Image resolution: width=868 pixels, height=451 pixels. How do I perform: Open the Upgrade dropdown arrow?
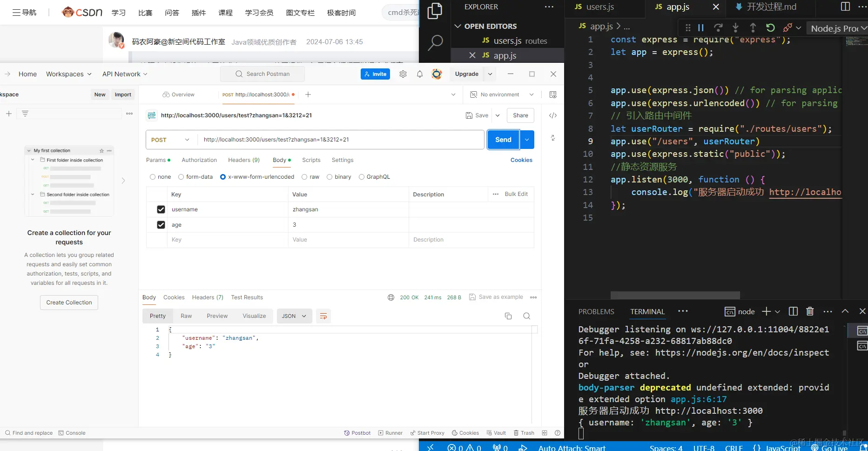[490, 74]
